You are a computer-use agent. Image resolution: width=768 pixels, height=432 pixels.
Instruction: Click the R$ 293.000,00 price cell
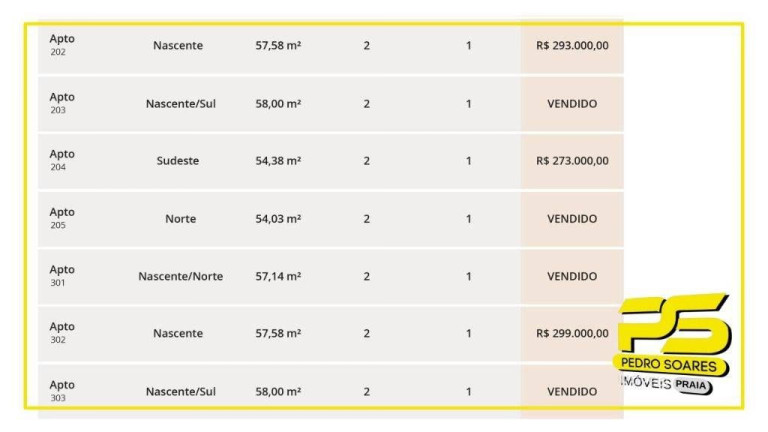(x=572, y=46)
